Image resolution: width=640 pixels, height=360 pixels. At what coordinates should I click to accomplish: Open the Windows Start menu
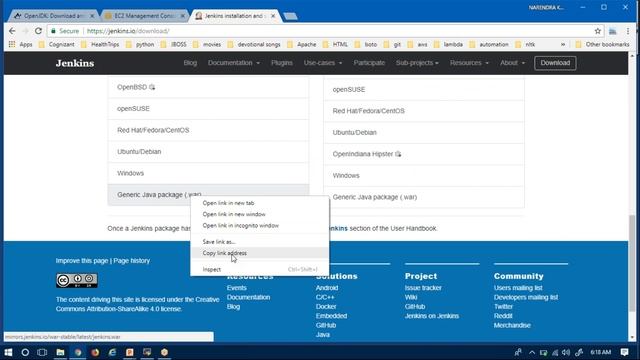click(x=8, y=352)
